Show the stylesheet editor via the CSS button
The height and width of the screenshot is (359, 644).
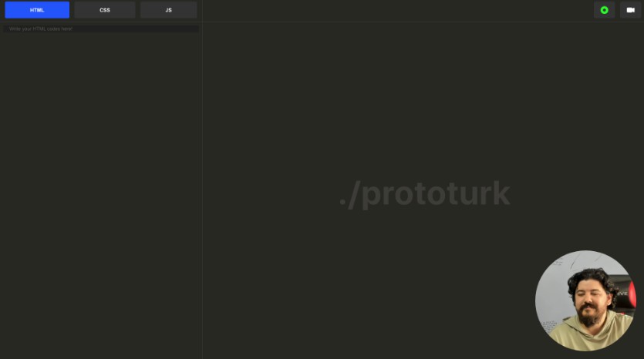click(x=105, y=10)
